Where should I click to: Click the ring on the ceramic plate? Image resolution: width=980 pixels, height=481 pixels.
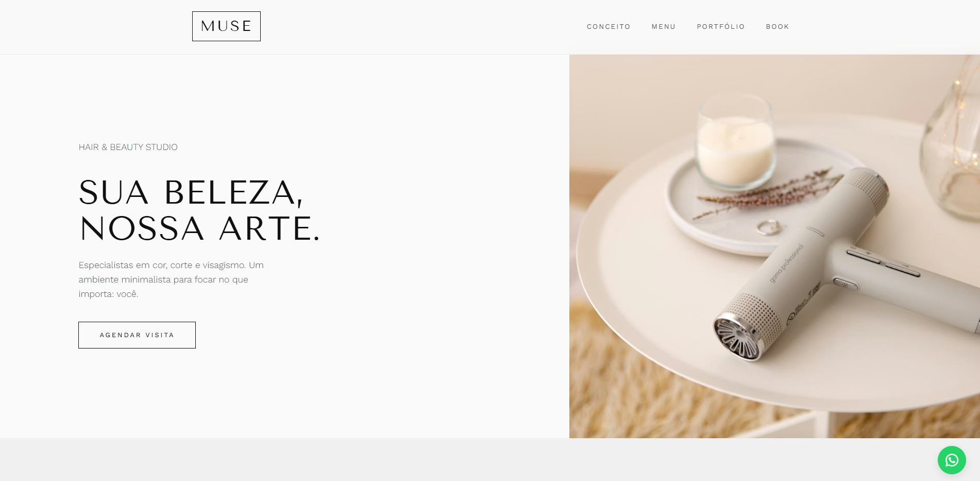tap(768, 227)
